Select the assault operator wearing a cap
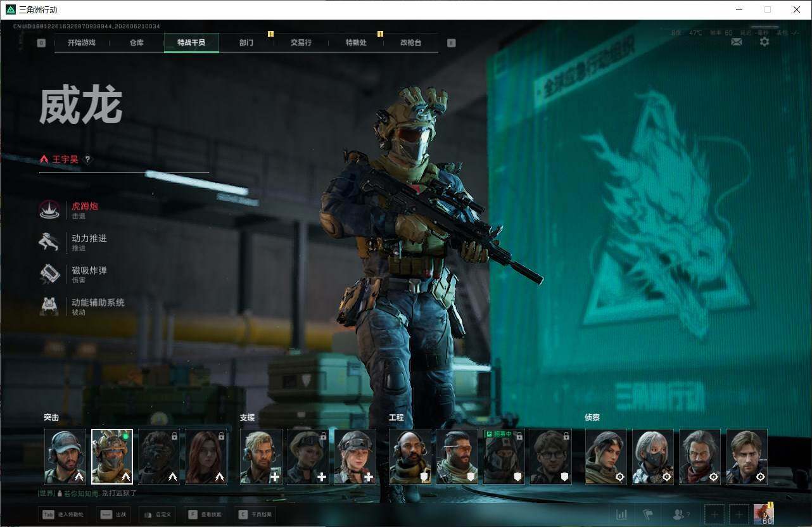Viewport: 812px width, 527px height. [x=65, y=457]
